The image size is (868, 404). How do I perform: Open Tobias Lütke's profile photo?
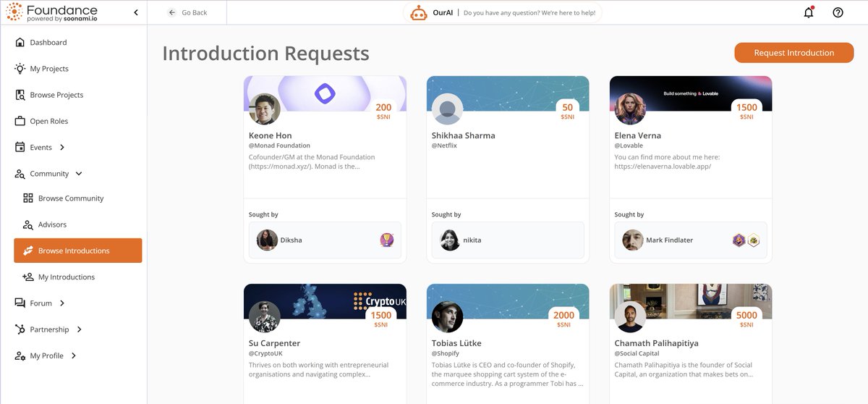447,317
